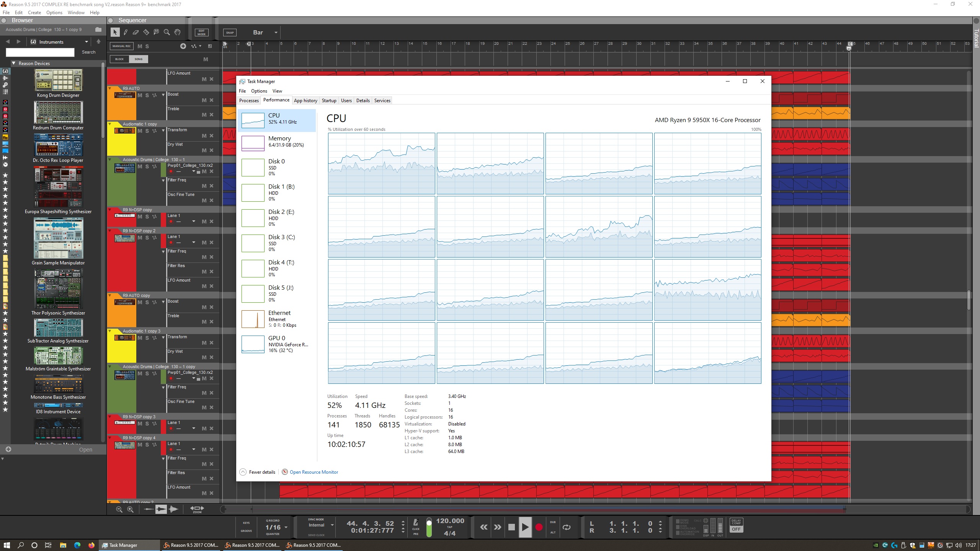Image resolution: width=980 pixels, height=551 pixels.
Task: Select the Razor tool
Action: pos(146,33)
